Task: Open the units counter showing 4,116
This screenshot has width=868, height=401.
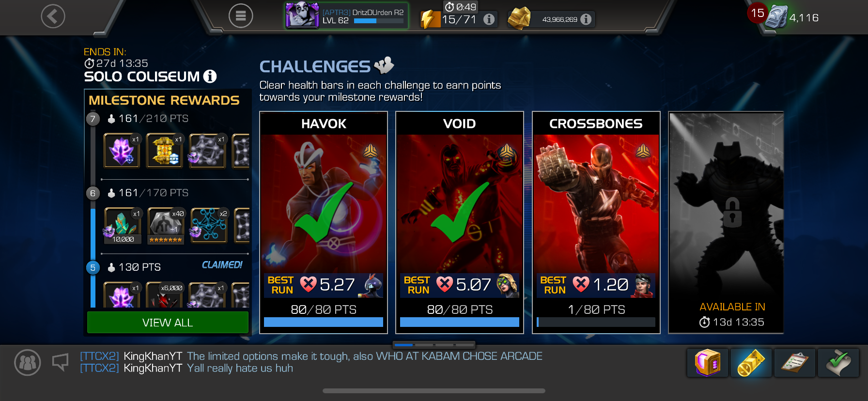Action: (x=792, y=17)
